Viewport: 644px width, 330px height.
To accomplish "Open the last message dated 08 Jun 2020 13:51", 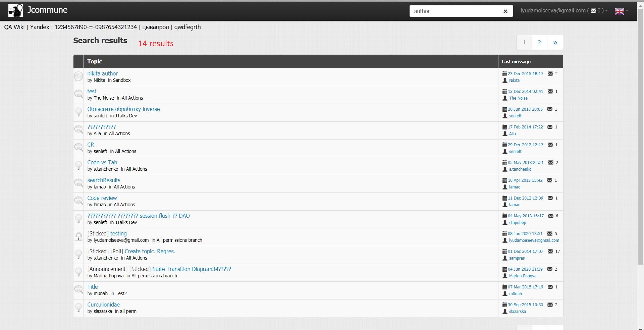I will (525, 233).
